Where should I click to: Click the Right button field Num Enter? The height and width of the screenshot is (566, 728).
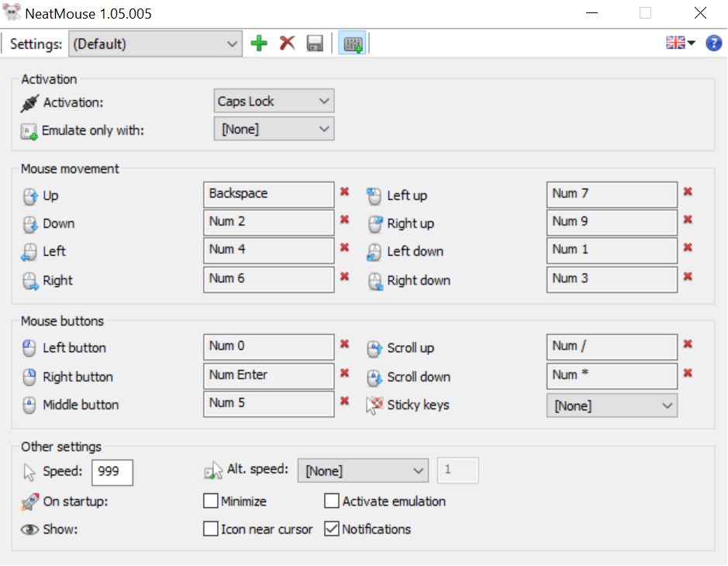pyautogui.click(x=269, y=376)
